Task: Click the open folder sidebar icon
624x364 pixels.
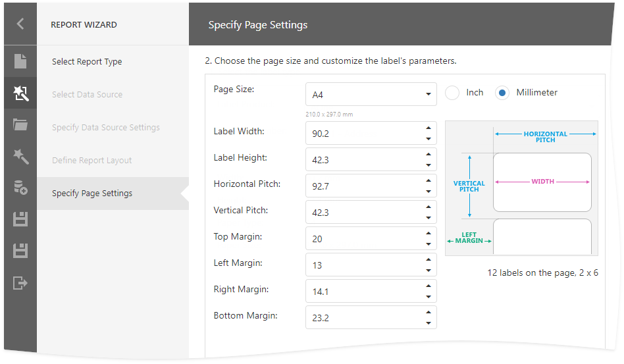Action: 20,124
